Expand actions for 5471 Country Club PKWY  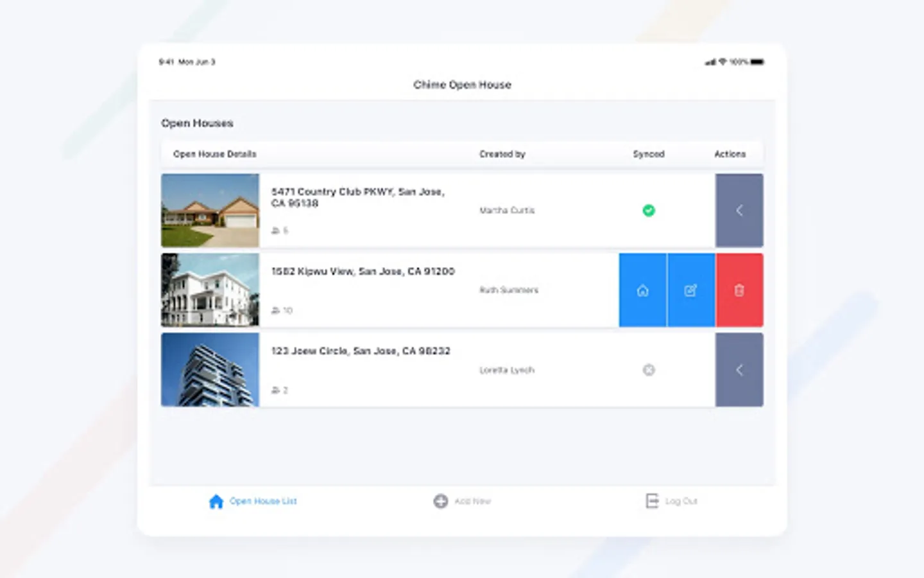coord(739,211)
